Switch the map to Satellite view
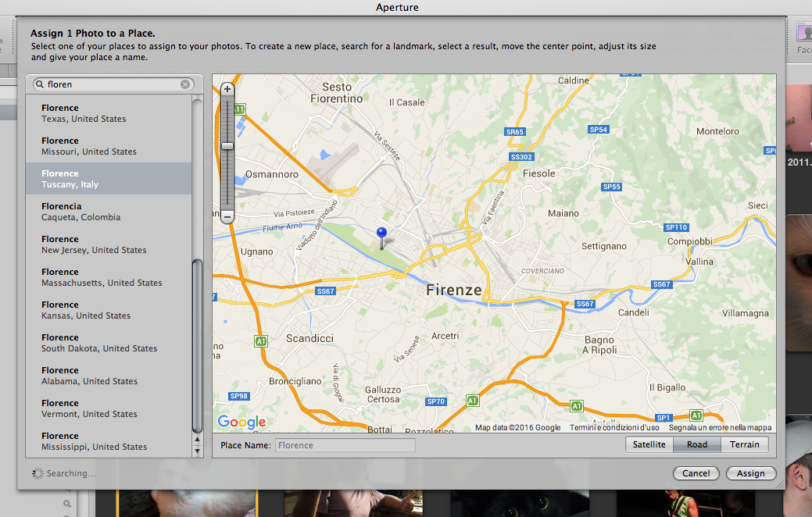The width and height of the screenshot is (812, 517). pos(649,444)
